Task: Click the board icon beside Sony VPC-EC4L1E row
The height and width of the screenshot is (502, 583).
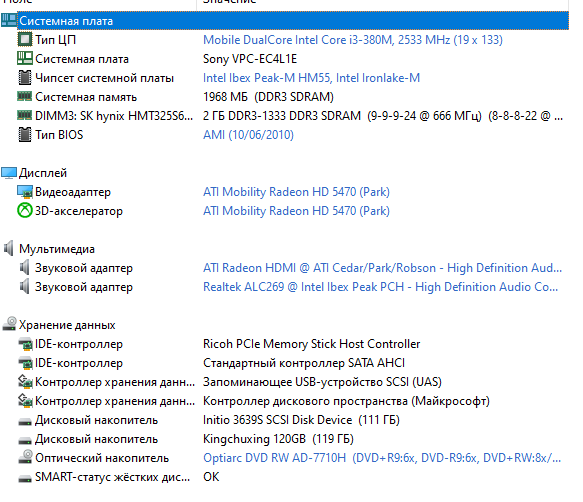Action: click(x=25, y=58)
